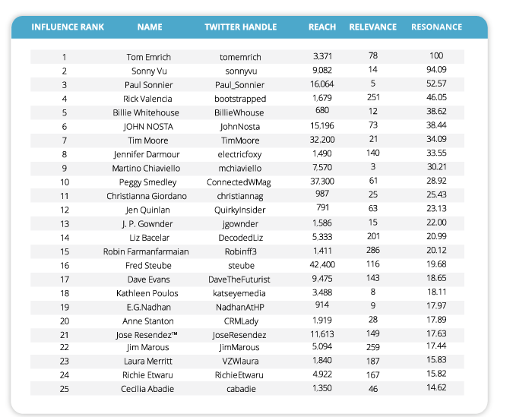This screenshot has width=532, height=417.
Task: Open the DaveTheFuturist handle link
Action: 240,280
